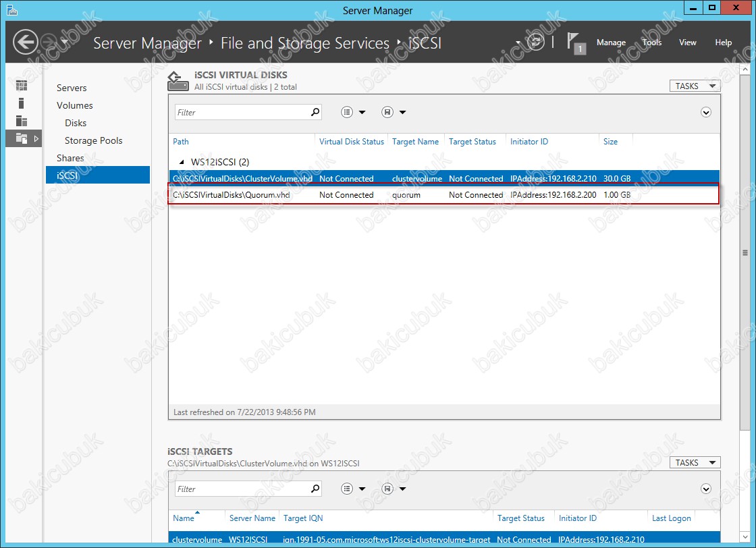Click Server Manager title bar app icon

(x=12, y=10)
